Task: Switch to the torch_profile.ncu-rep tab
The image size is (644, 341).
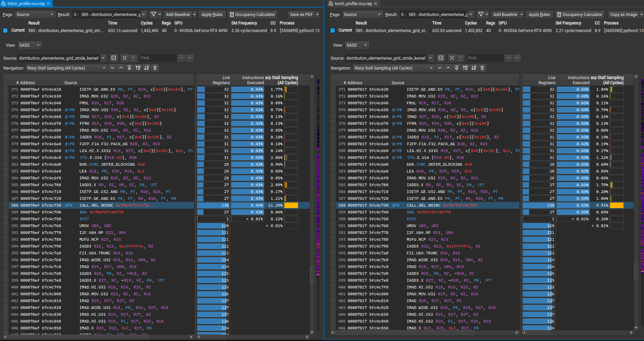Action: click(353, 3)
